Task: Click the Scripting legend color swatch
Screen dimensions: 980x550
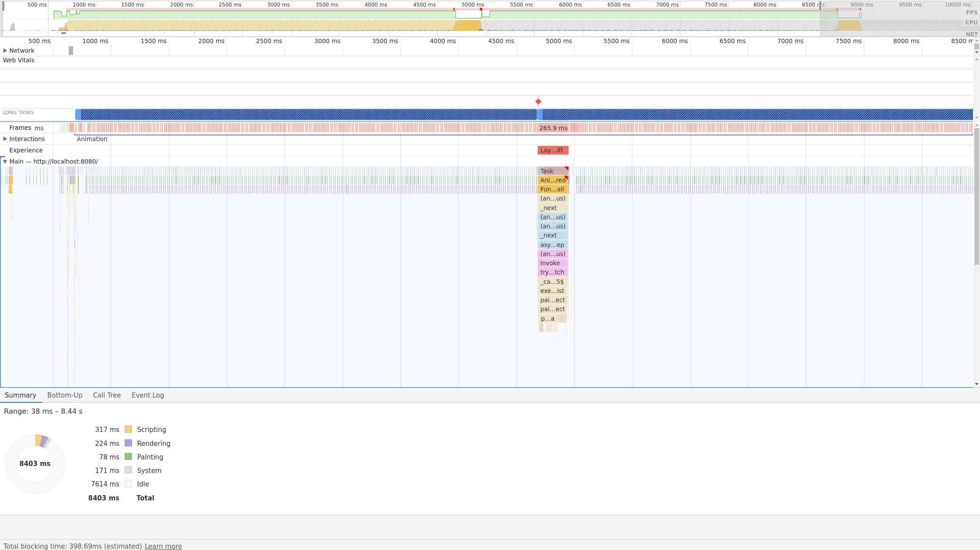Action: point(129,429)
